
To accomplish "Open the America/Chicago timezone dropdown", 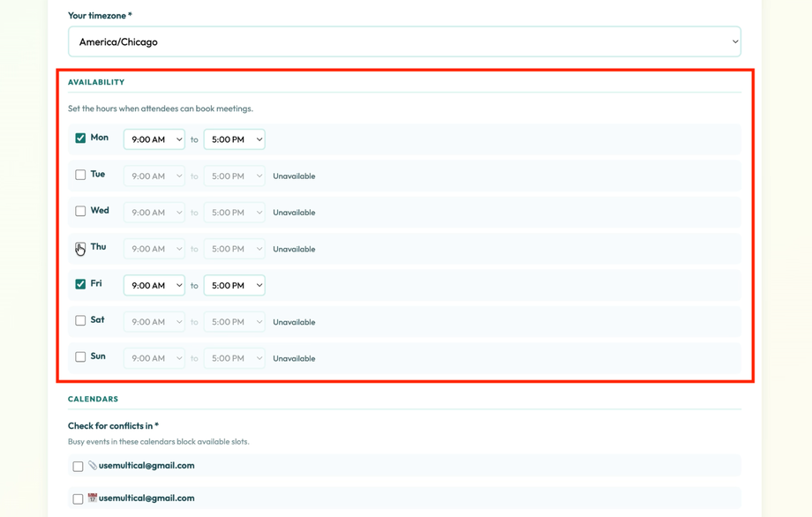I will (x=404, y=41).
